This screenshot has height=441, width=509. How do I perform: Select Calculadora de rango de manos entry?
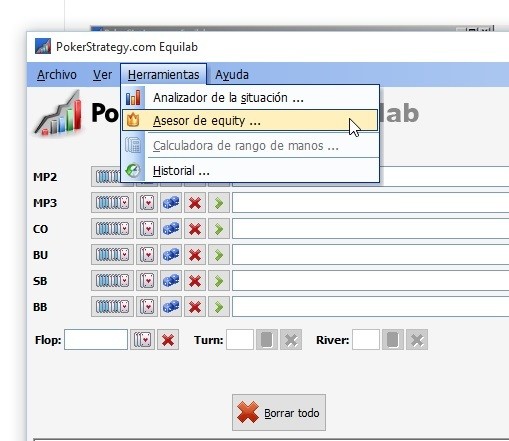point(250,146)
